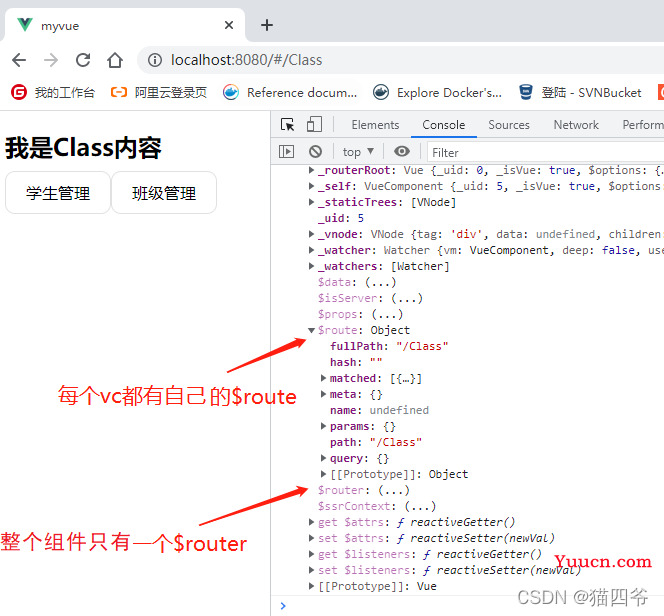
Task: Open the 阿里云登录页 bookmark
Action: pyautogui.click(x=158, y=92)
